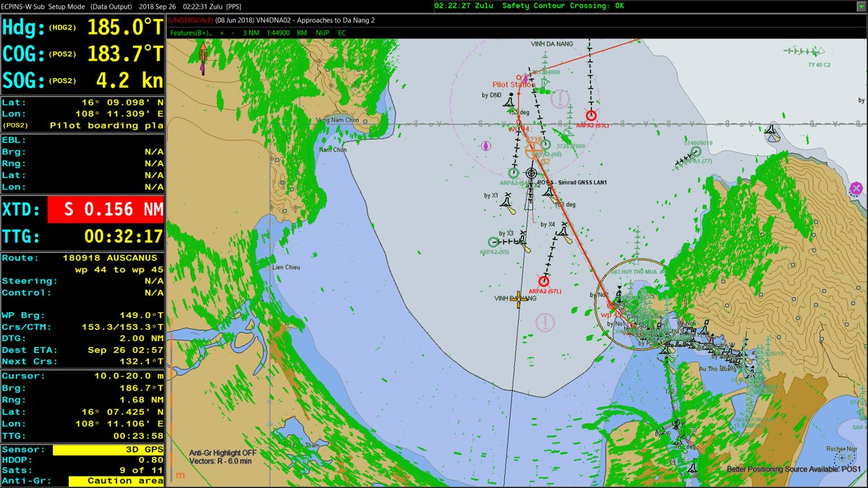The image size is (868, 488).
Task: Toggle the NUP north-up orientation
Action: (323, 33)
